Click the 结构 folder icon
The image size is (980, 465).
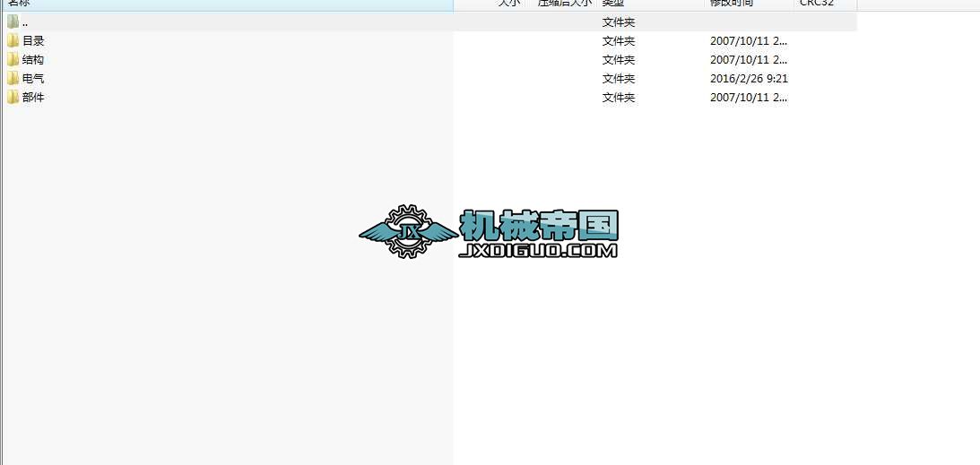(x=13, y=59)
